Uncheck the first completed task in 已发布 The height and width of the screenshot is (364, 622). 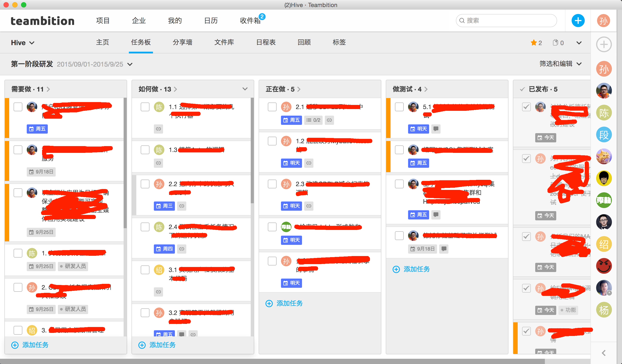coord(526,107)
